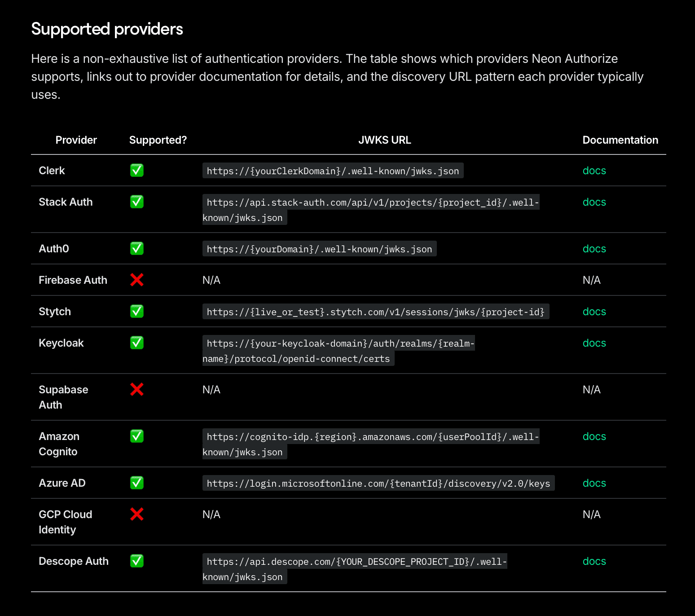This screenshot has width=695, height=616.
Task: Click the red X next to Supabase Auth
Action: click(137, 390)
